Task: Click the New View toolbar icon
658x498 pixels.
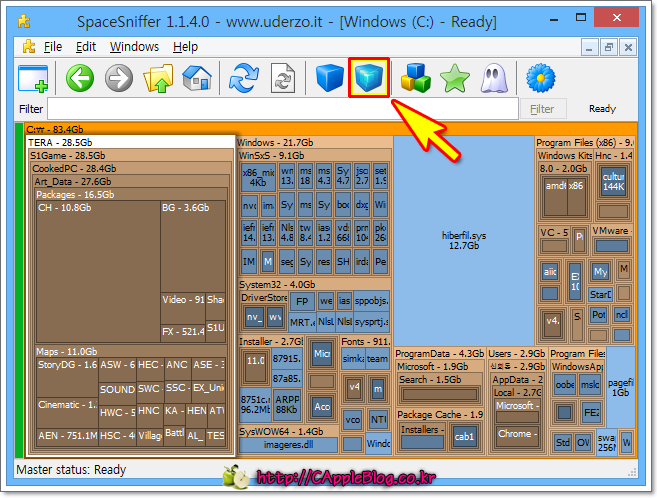Action: pyautogui.click(x=33, y=78)
